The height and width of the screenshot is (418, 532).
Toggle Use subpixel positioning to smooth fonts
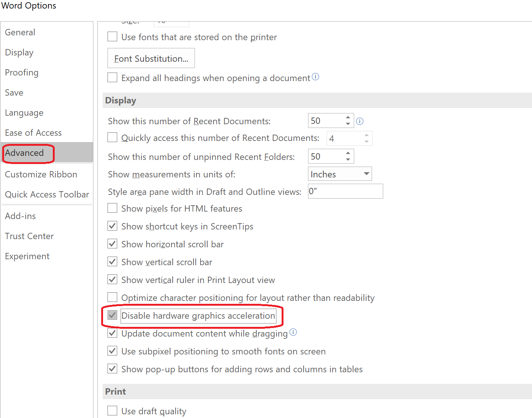[112, 351]
